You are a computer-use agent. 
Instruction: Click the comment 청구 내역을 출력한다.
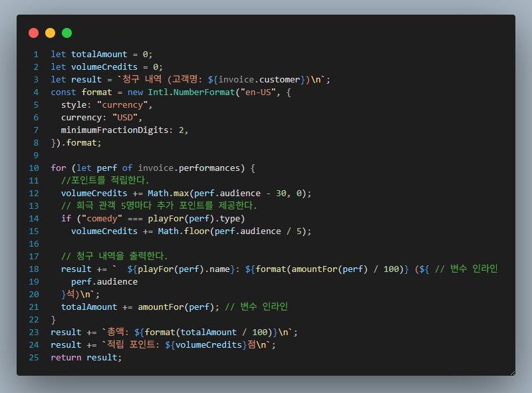click(114, 256)
